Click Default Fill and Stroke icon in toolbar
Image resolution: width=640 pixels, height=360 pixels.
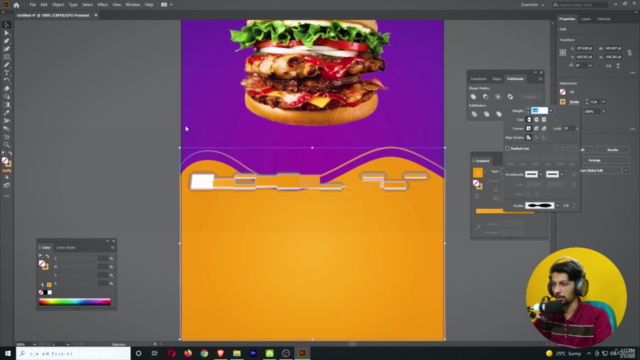pos(4,153)
